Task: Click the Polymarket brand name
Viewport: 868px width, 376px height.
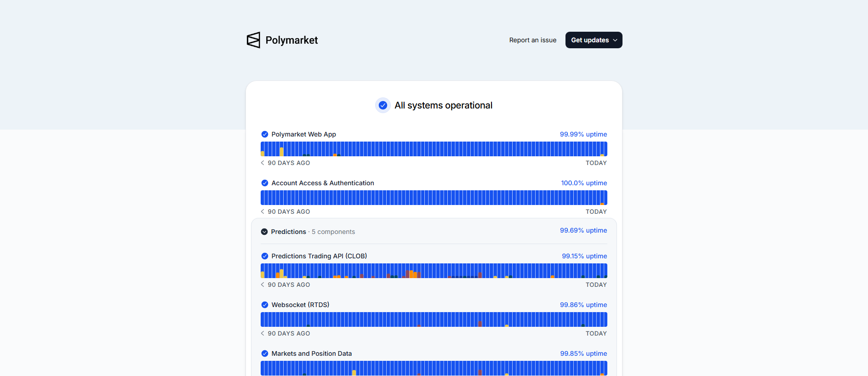Action: (x=291, y=40)
